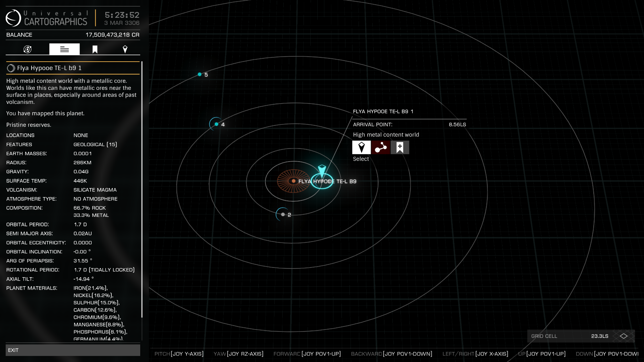Click the 0.02AU semi major axis value

tap(83, 233)
